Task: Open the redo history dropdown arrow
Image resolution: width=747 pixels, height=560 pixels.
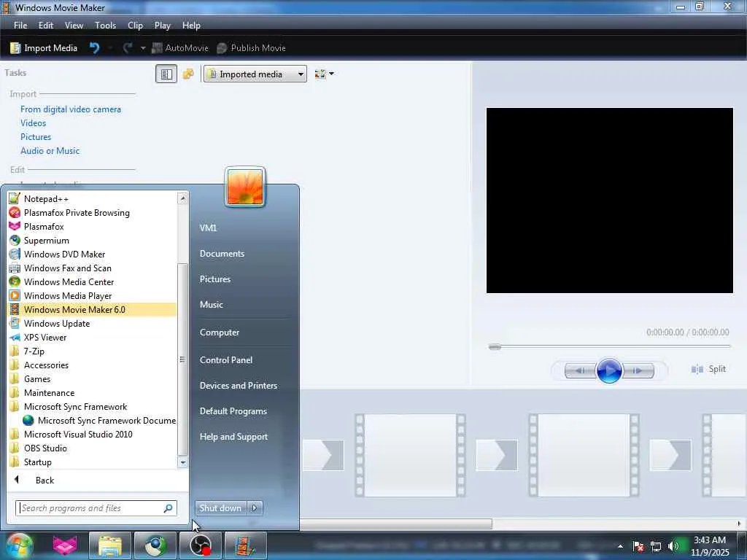Action: click(x=143, y=48)
